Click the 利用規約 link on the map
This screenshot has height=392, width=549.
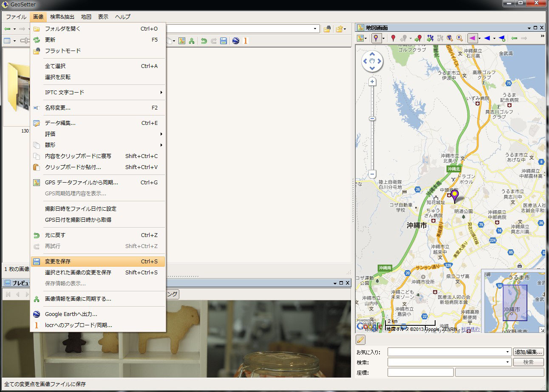point(470,329)
